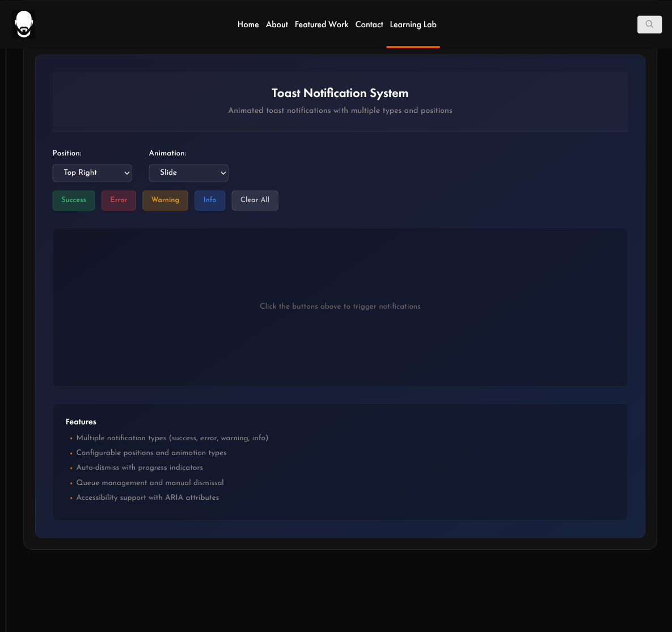Image resolution: width=672 pixels, height=632 pixels.
Task: Click 'Queue management and manual dismissal' text
Action: point(150,483)
